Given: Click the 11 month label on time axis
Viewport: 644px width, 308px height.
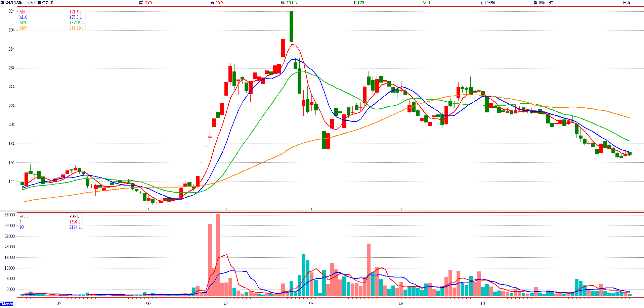Looking at the screenshot, I should [560, 303].
